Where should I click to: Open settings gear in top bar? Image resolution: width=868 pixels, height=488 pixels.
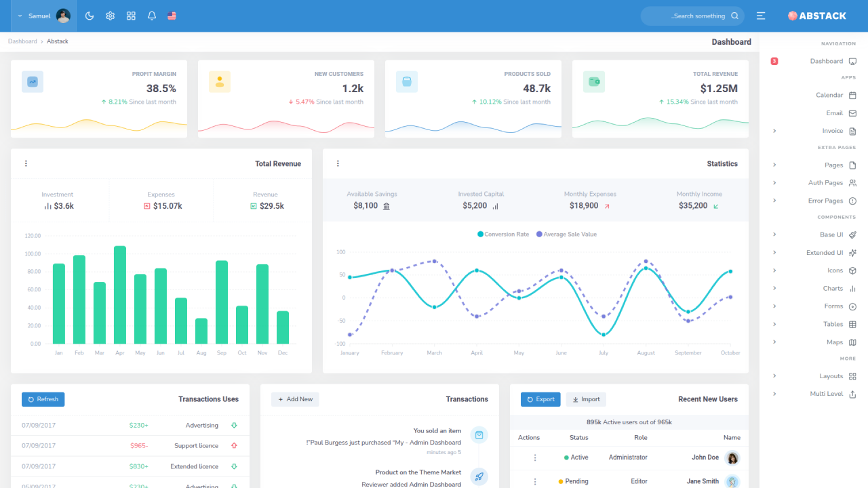[x=110, y=16]
